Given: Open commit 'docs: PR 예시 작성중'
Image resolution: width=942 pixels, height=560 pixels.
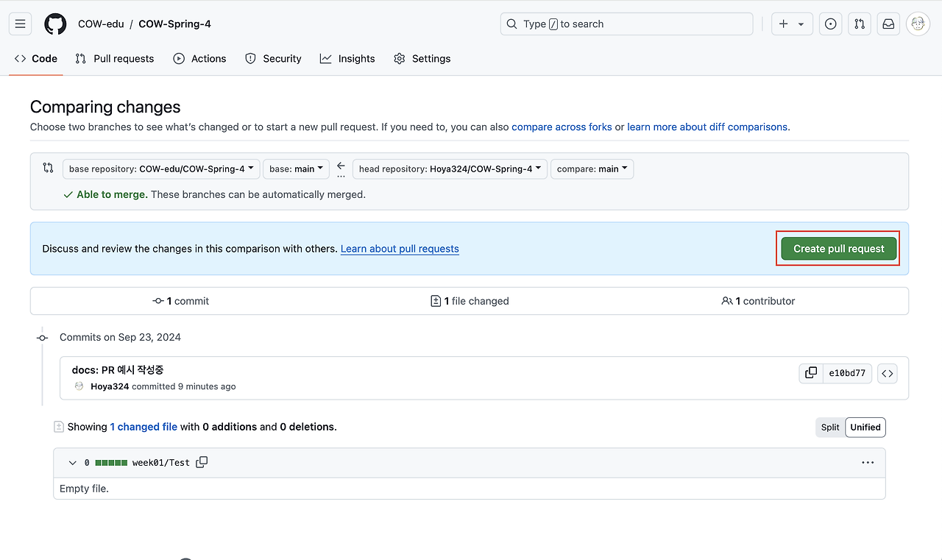Looking at the screenshot, I should coord(118,369).
